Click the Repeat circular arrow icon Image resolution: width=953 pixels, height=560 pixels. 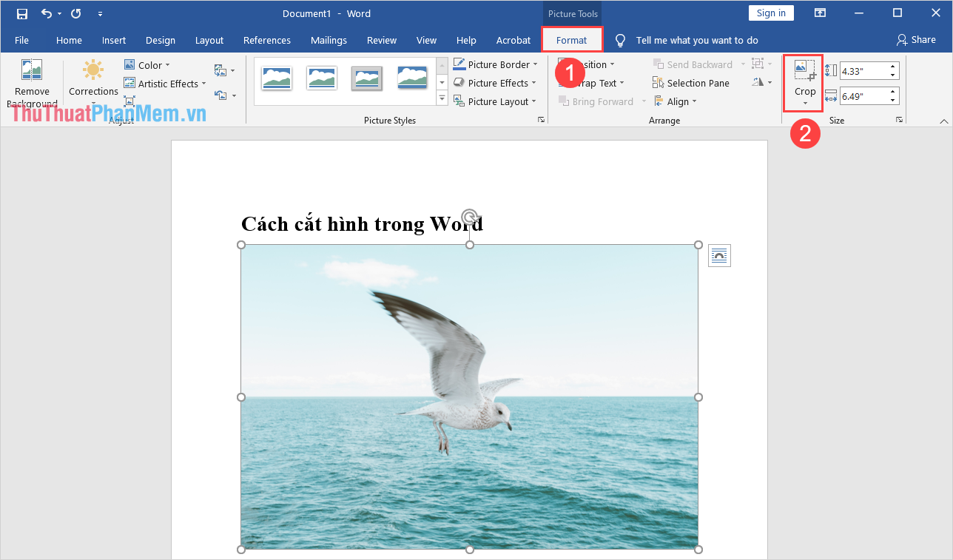tap(75, 13)
